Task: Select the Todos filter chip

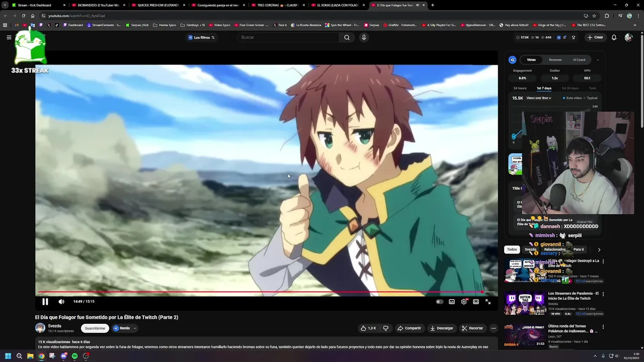Action: pyautogui.click(x=512, y=249)
